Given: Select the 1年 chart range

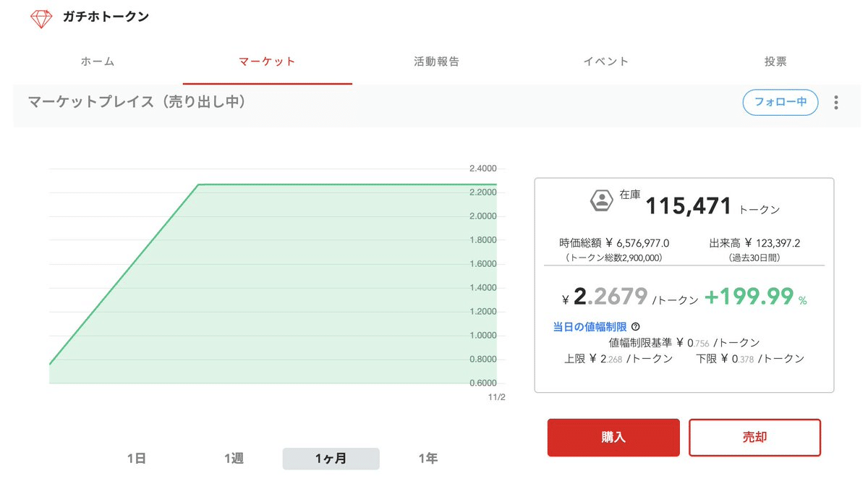Looking at the screenshot, I should [427, 458].
